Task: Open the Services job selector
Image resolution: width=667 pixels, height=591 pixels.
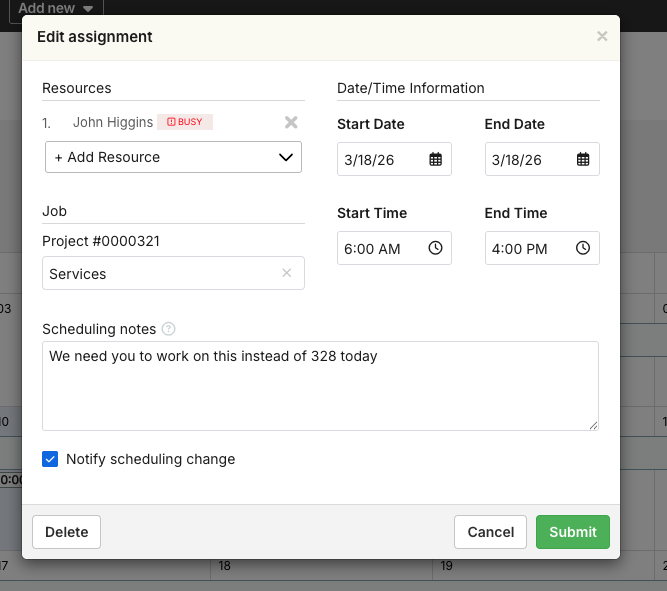Action: click(x=160, y=274)
